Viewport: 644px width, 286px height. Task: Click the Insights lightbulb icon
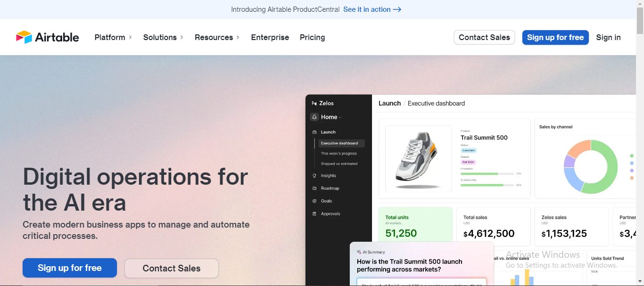click(314, 175)
